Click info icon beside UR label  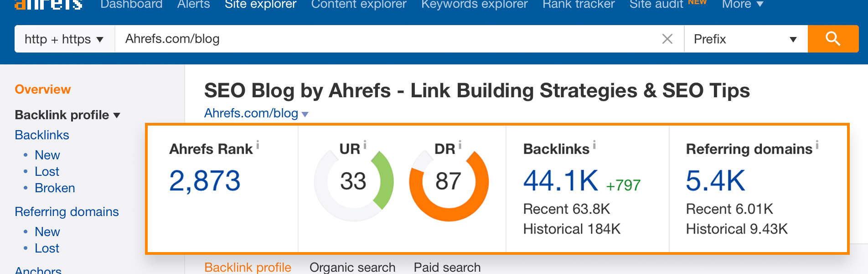[365, 145]
